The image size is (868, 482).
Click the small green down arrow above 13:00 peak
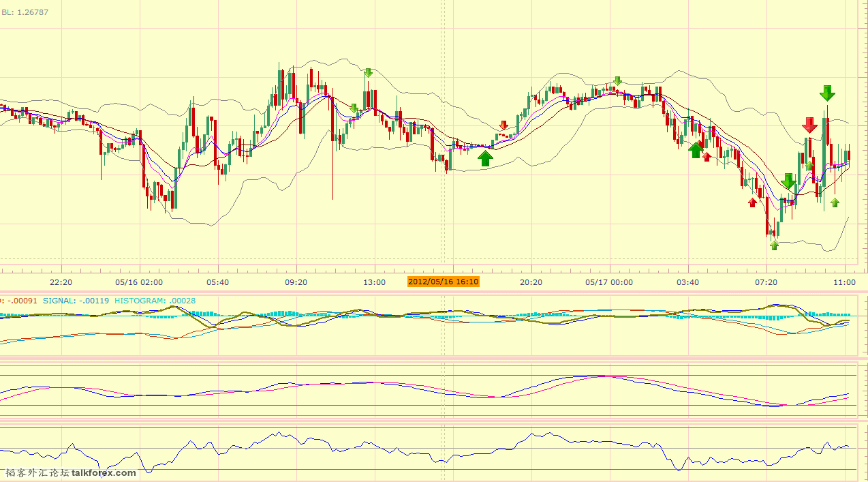(369, 73)
